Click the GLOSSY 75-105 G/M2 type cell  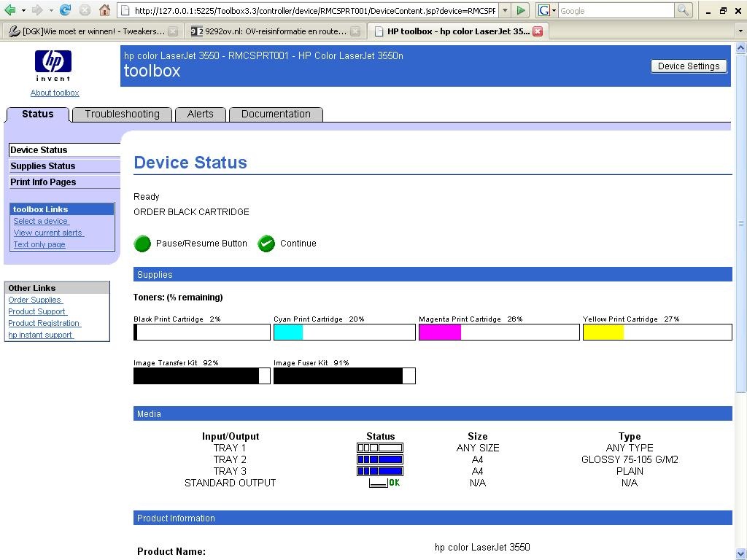pyautogui.click(x=630, y=459)
